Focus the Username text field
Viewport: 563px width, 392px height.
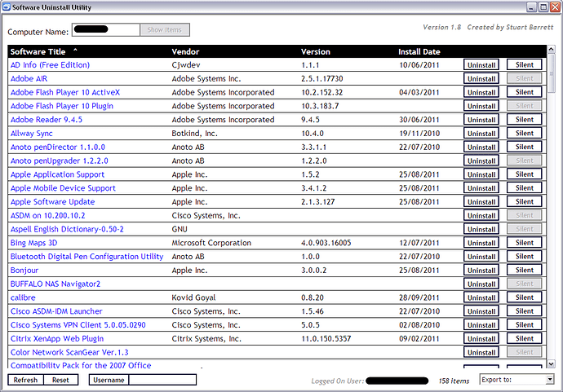(x=162, y=380)
